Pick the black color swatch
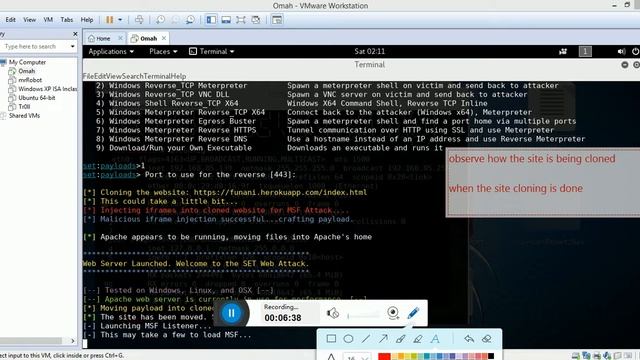 tap(491, 357)
